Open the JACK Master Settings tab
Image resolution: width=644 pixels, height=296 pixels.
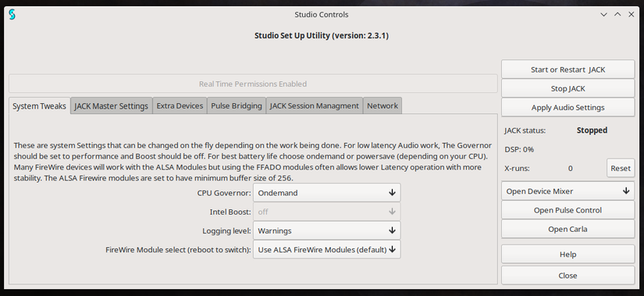(x=112, y=106)
